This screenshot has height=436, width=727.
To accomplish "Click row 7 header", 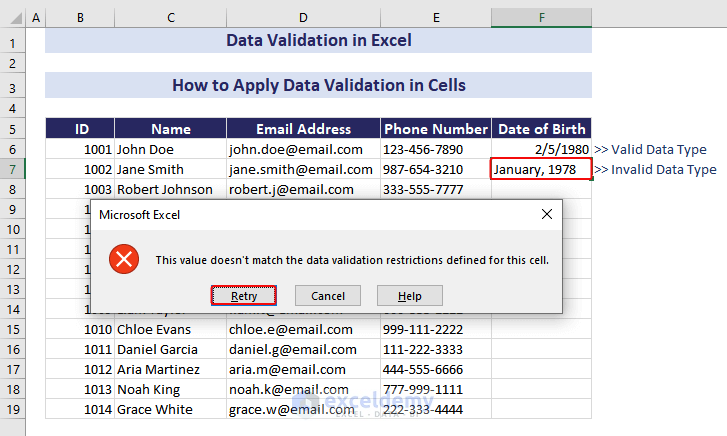I will [13, 169].
